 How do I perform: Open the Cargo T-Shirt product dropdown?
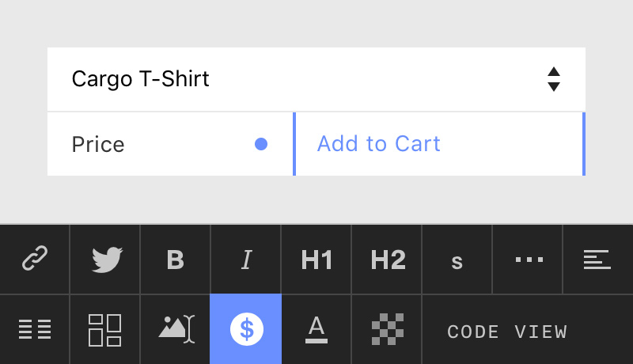point(316,79)
